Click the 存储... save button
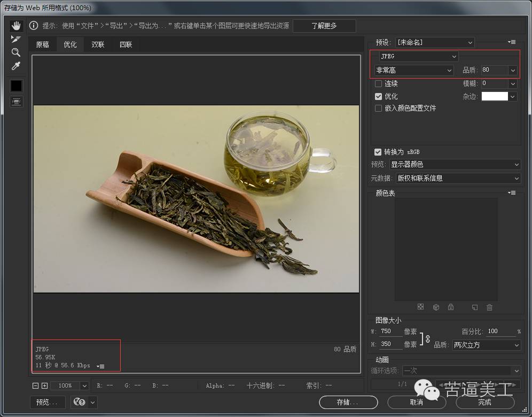Image resolution: width=532 pixels, height=417 pixels. pos(348,403)
